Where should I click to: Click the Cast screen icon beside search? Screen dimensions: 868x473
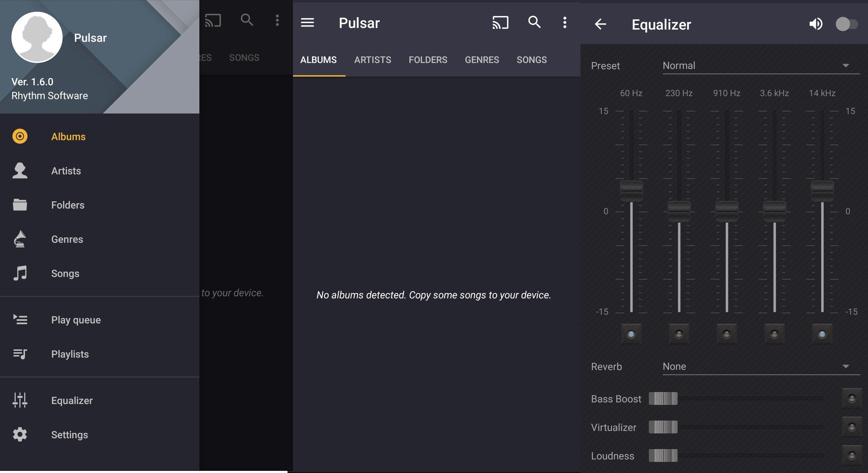point(500,22)
